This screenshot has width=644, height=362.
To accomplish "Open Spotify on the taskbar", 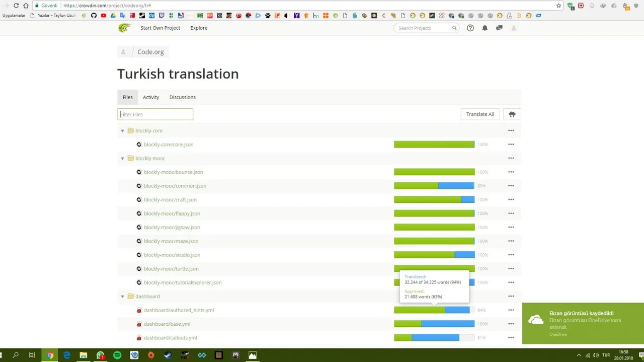I will point(117,355).
